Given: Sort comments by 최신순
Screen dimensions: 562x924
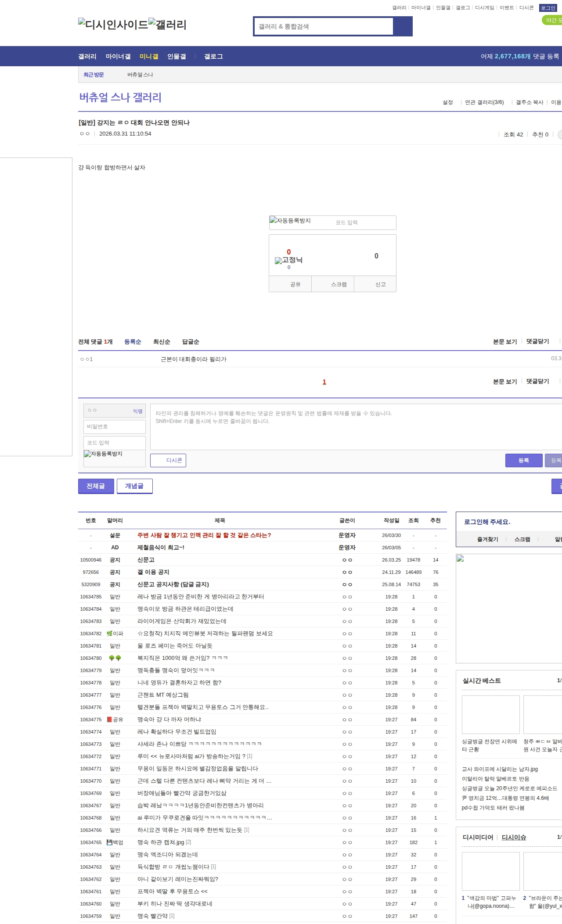Looking at the screenshot, I should (x=162, y=342).
